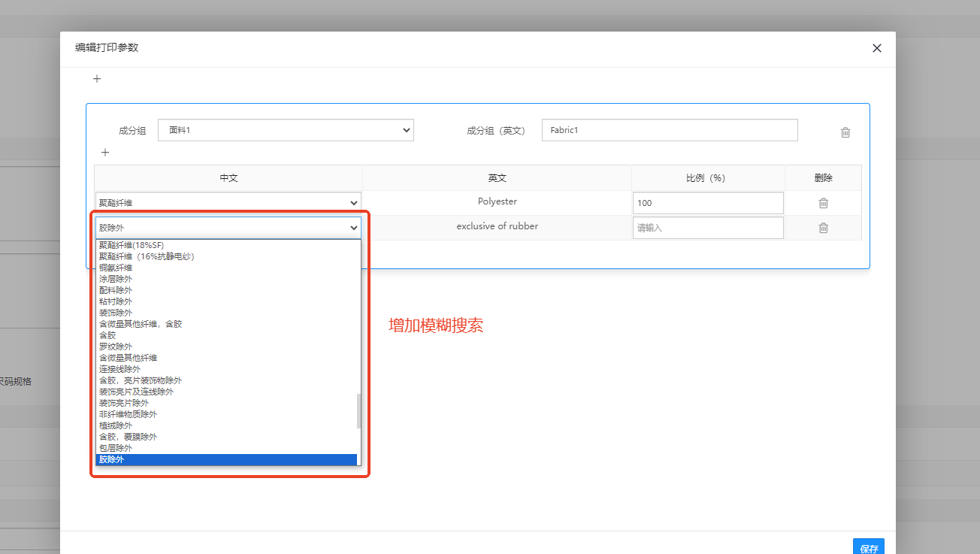Click the 成分组（英文）Fabric1 input field
Screen dimensions: 980x554
point(669,130)
